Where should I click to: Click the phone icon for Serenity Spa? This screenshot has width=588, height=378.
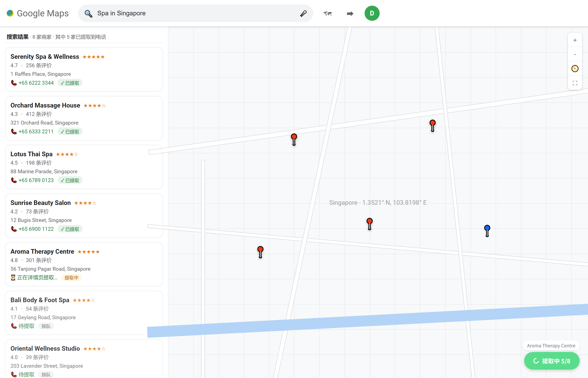14,83
